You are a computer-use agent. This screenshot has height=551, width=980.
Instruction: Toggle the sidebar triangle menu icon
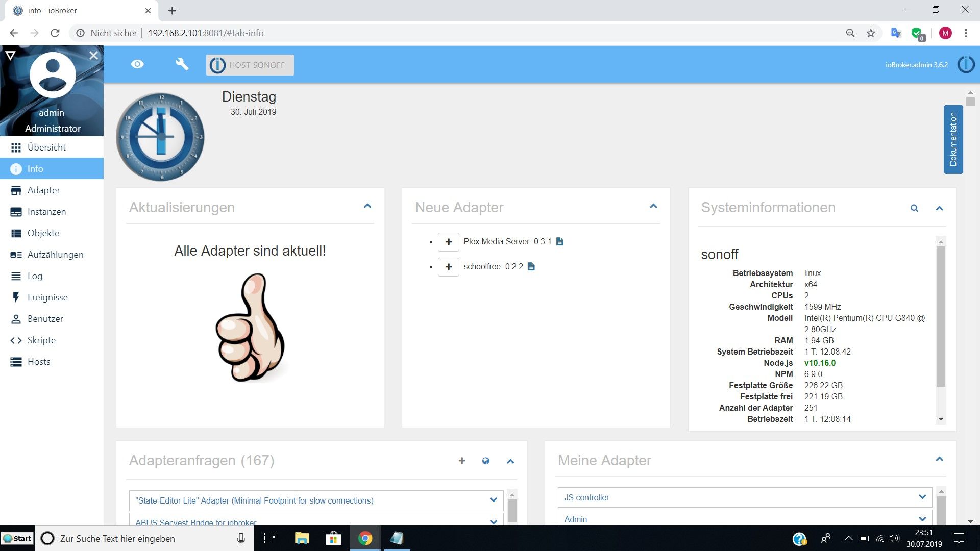click(10, 55)
